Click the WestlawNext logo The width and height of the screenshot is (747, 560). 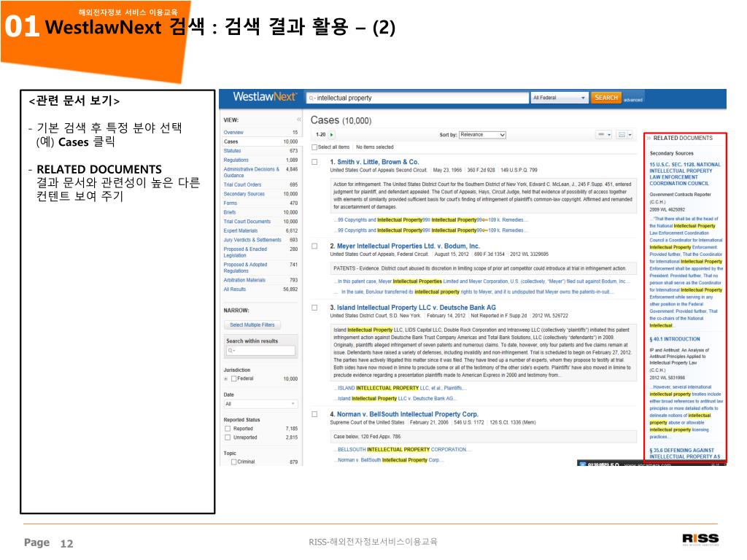coord(264,97)
